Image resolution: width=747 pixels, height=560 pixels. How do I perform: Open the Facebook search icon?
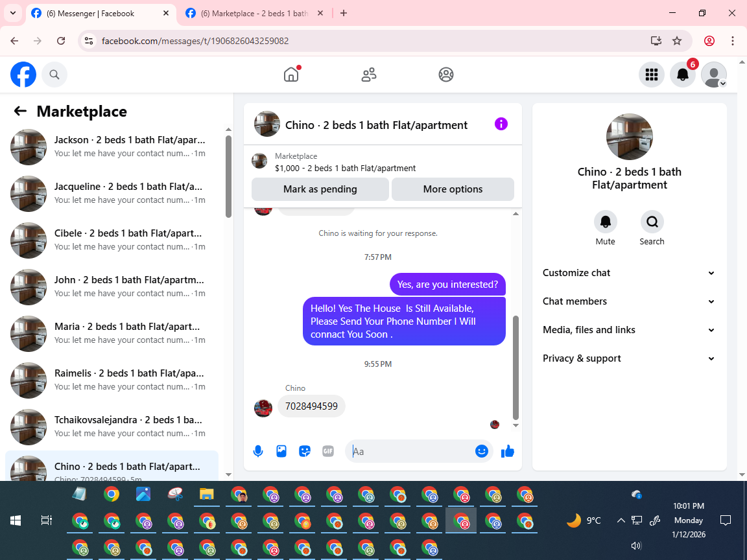pyautogui.click(x=54, y=75)
